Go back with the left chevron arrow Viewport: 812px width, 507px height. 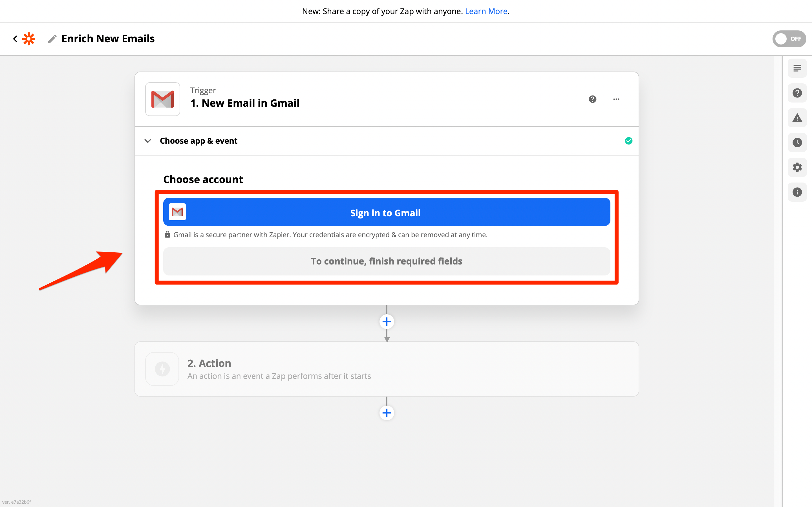[15, 39]
